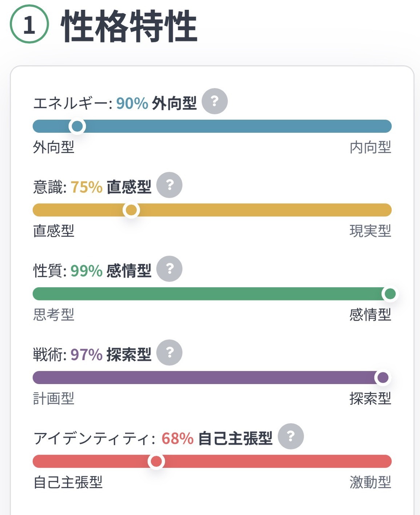
Task: Click the yellow 意識 slider handle
Action: tap(131, 210)
